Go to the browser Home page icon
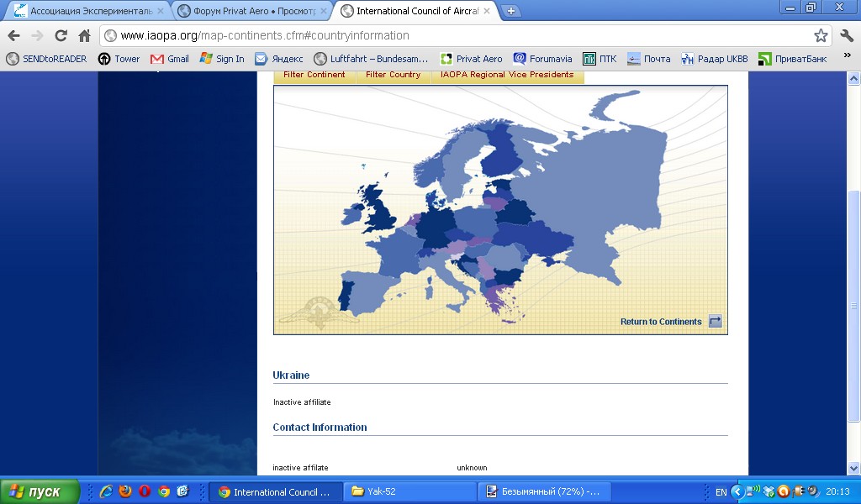The height and width of the screenshot is (504, 861). click(x=84, y=36)
